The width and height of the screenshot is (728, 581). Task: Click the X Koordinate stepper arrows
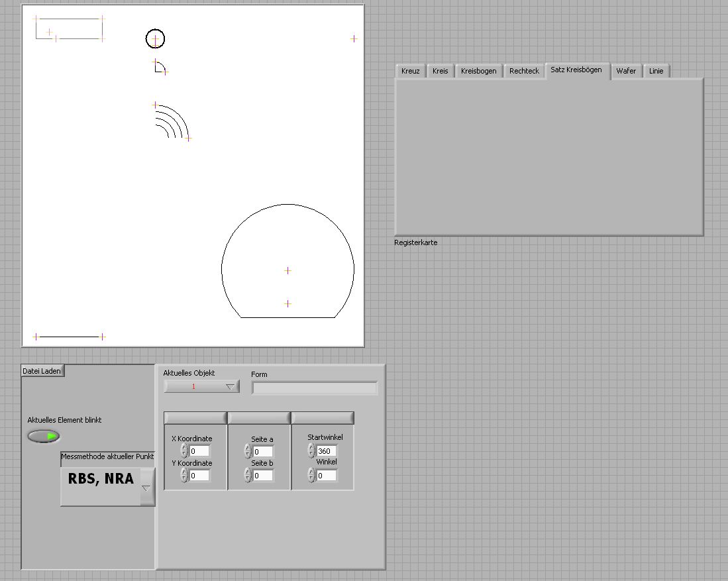(184, 450)
